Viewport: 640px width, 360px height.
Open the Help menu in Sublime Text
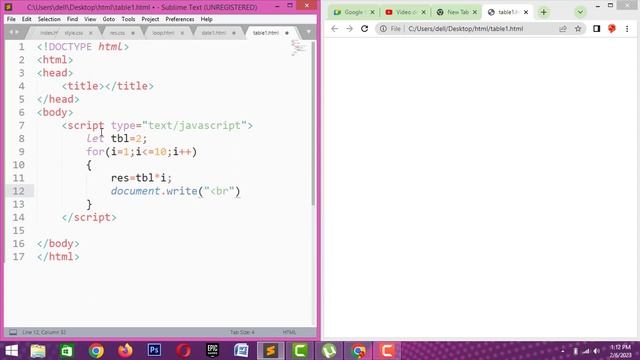tap(207, 19)
